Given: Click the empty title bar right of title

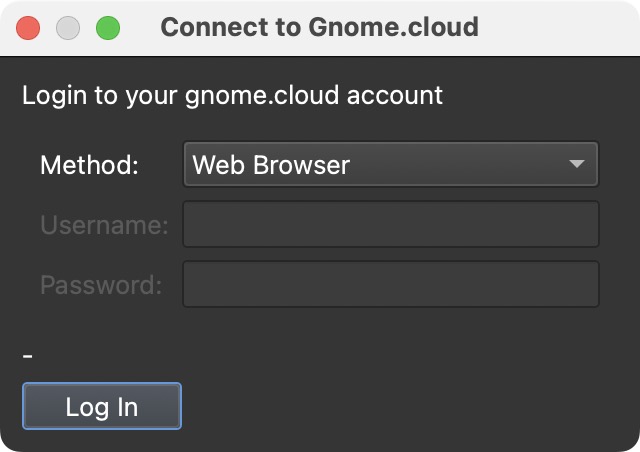Looking at the screenshot, I should point(560,27).
